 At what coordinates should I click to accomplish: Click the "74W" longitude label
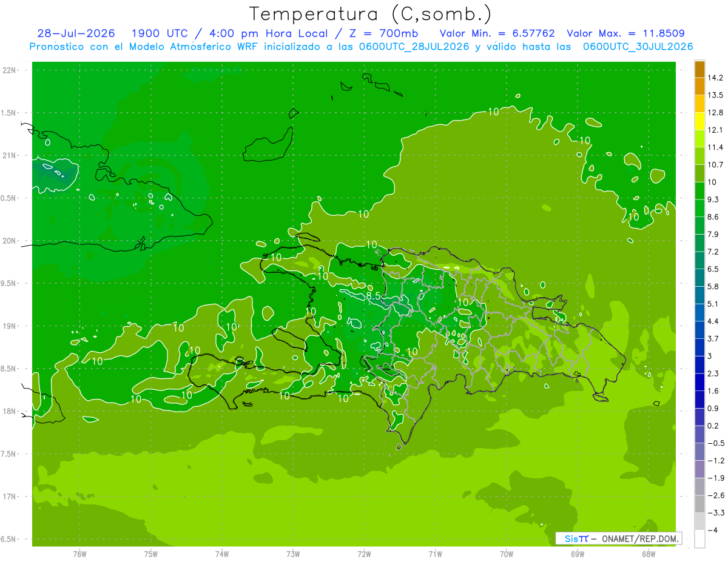click(x=222, y=554)
